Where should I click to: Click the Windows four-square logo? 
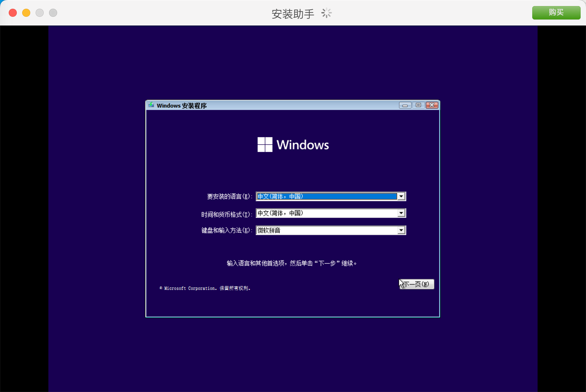point(265,145)
